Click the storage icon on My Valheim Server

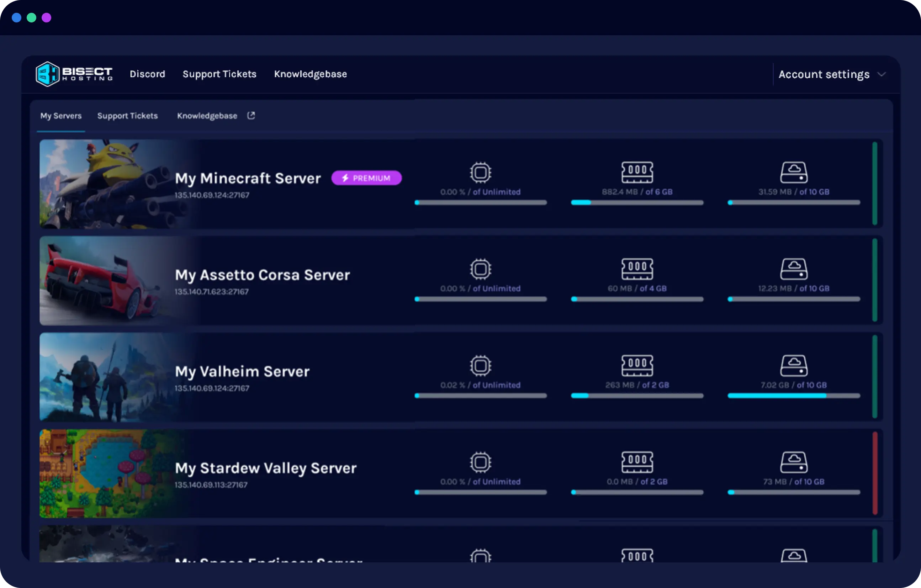tap(794, 365)
